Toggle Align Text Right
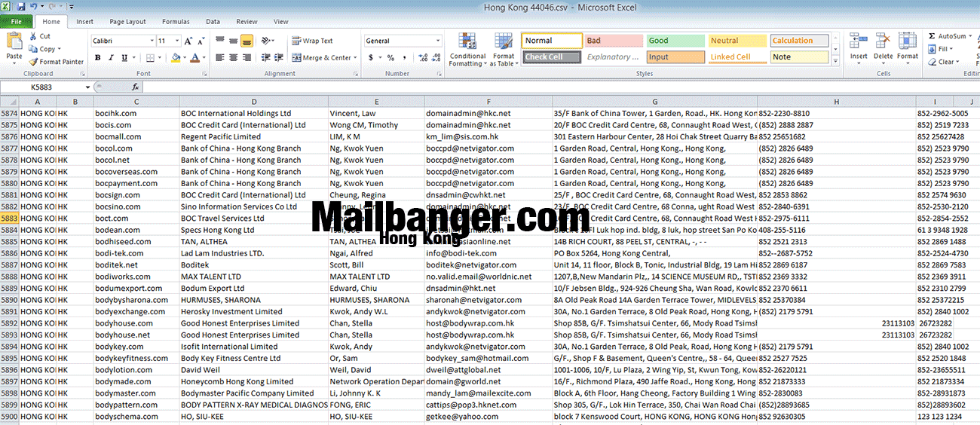980x425 pixels. [x=247, y=57]
